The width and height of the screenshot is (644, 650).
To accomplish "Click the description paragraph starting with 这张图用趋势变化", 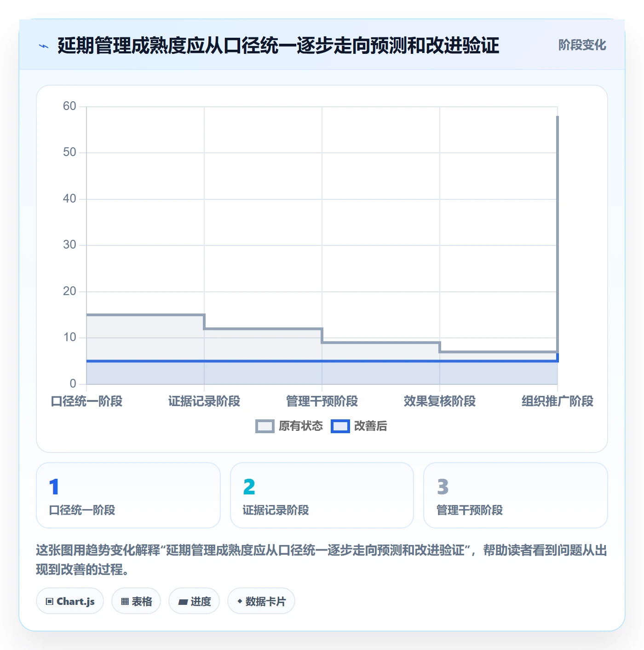I will click(x=322, y=560).
